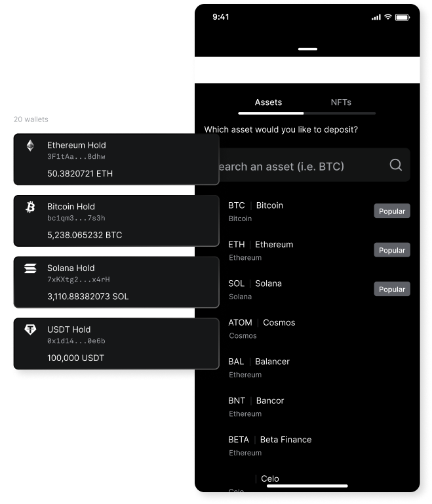Click the Ethereum diamond icon in wallet card
This screenshot has width=432, height=504.
tap(30, 146)
